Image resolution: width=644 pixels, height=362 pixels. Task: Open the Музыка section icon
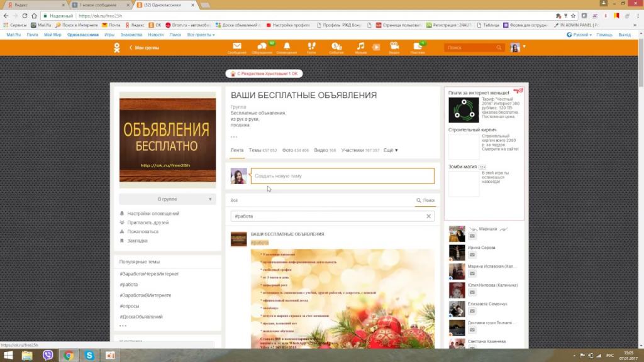(360, 45)
